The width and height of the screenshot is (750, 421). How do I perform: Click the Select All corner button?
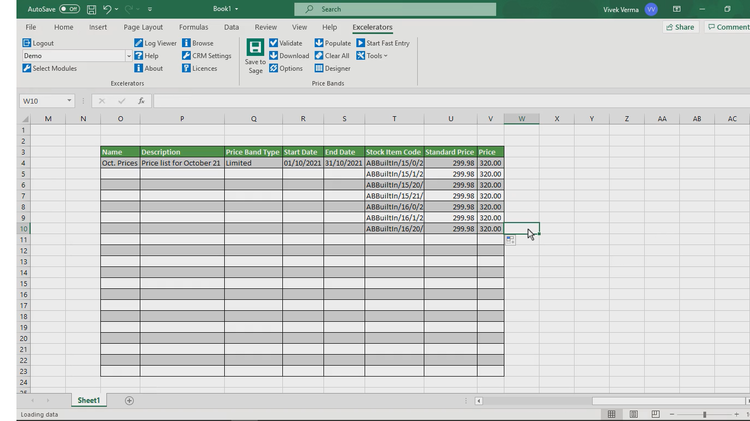(x=24, y=119)
